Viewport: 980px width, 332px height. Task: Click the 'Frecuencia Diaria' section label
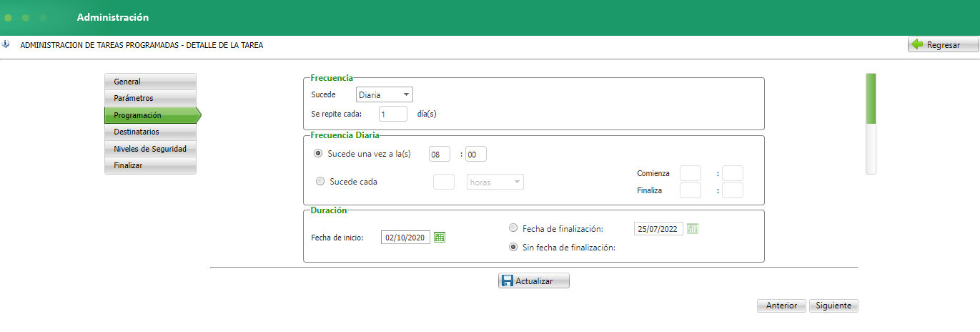click(x=345, y=135)
